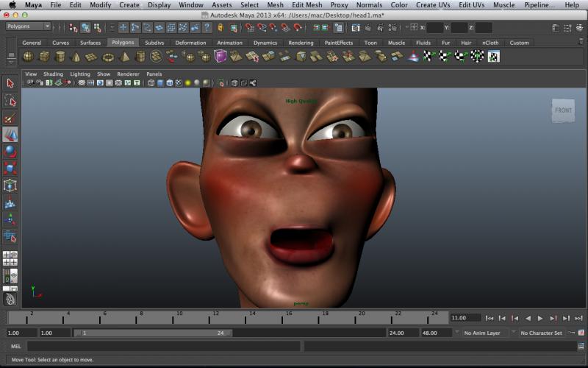588x368 pixels.
Task: Select the polygon sphere shelf icon
Action: click(x=28, y=57)
